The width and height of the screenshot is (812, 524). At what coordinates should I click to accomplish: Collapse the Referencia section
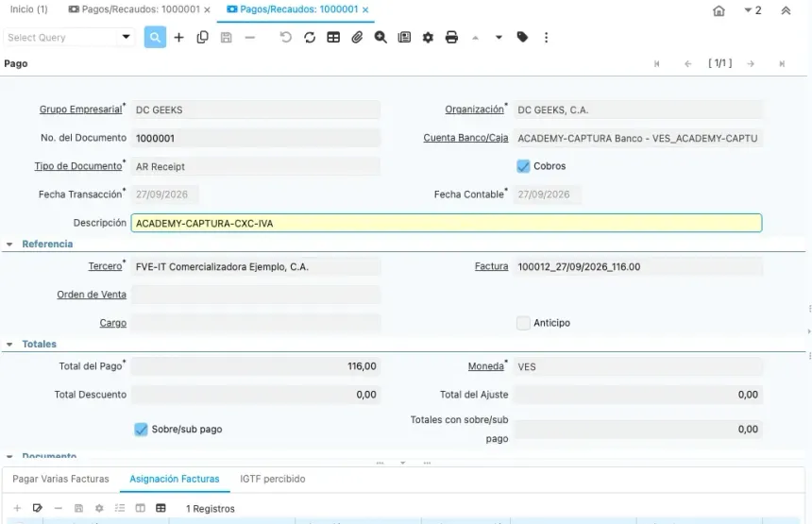[9, 245]
